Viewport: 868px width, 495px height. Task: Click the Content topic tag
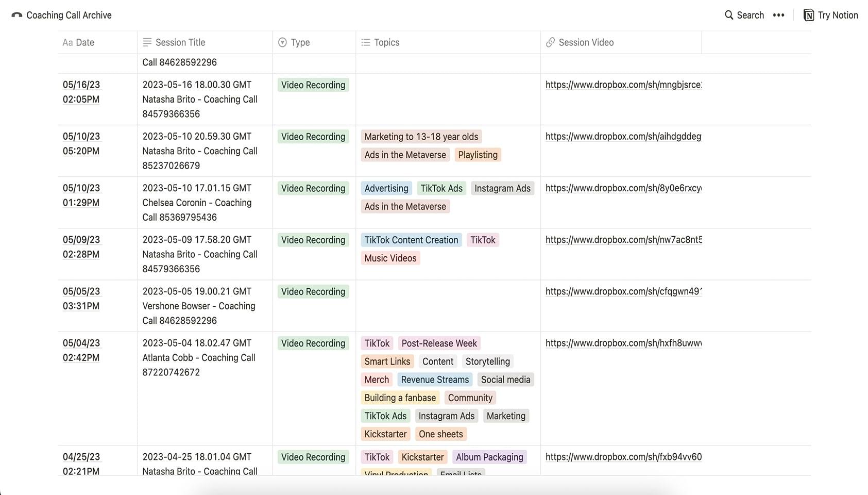click(438, 361)
